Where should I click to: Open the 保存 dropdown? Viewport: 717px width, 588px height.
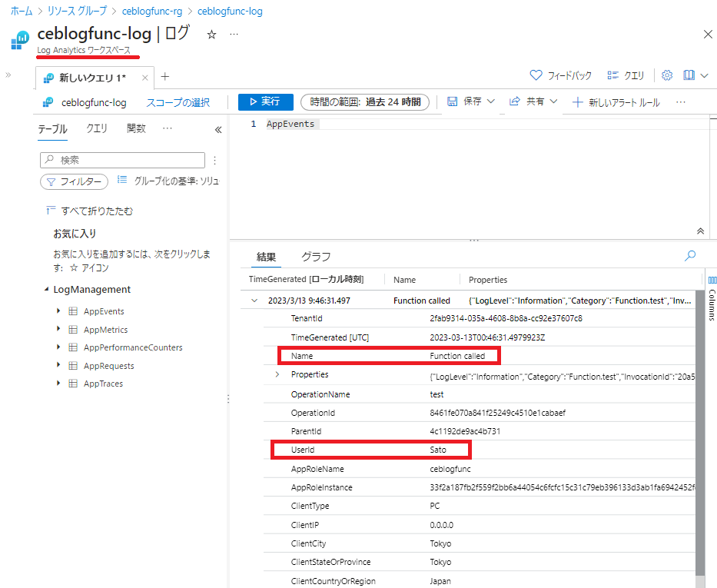(x=471, y=101)
